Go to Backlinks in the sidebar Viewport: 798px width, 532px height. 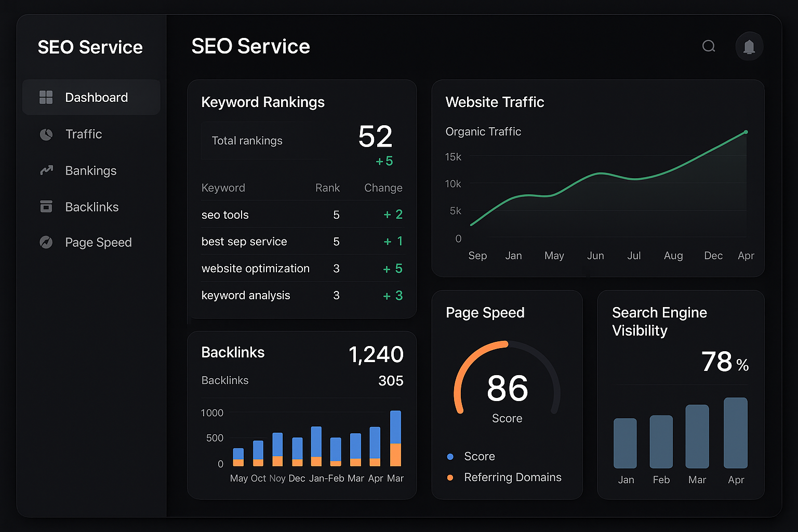point(91,207)
